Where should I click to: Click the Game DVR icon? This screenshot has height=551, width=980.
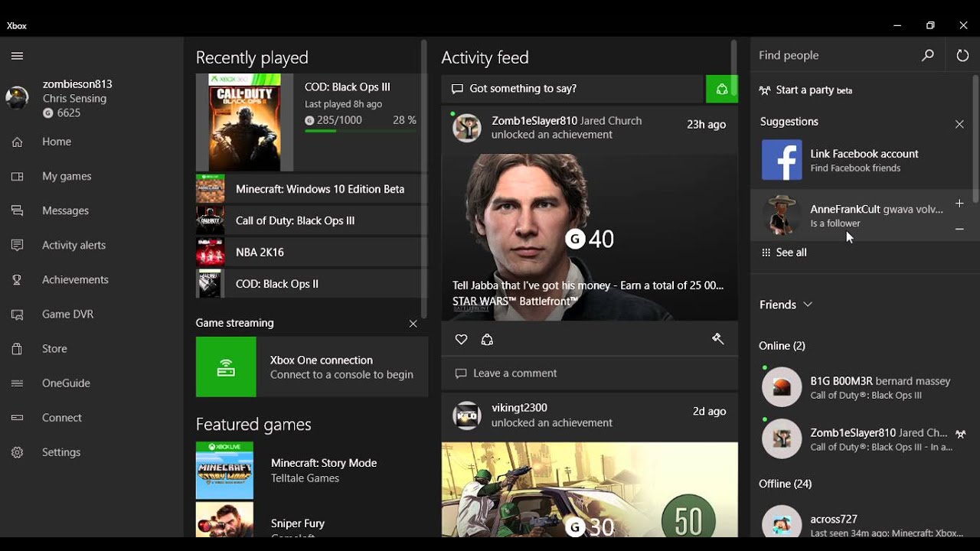tap(17, 314)
